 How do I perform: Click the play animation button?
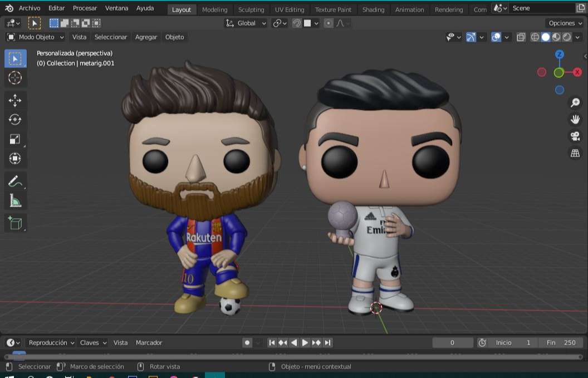305,343
